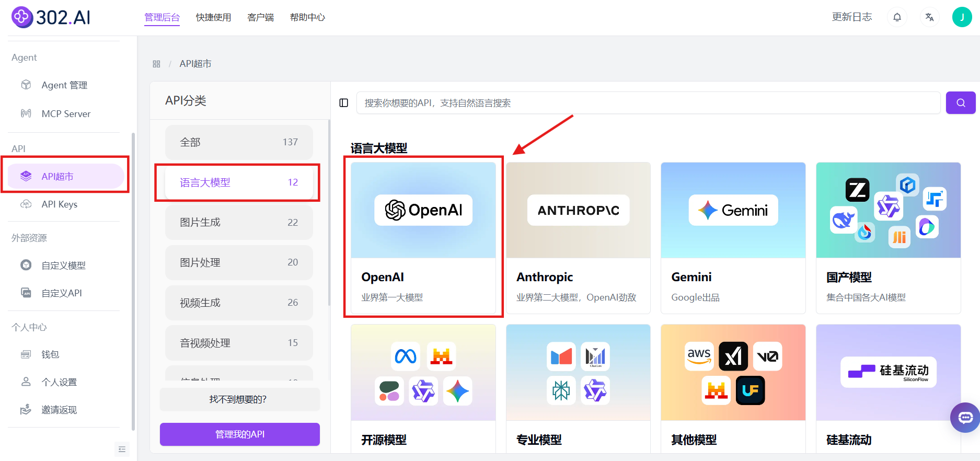Click the 业界第一大模型 description text
The height and width of the screenshot is (461, 980).
392,297
